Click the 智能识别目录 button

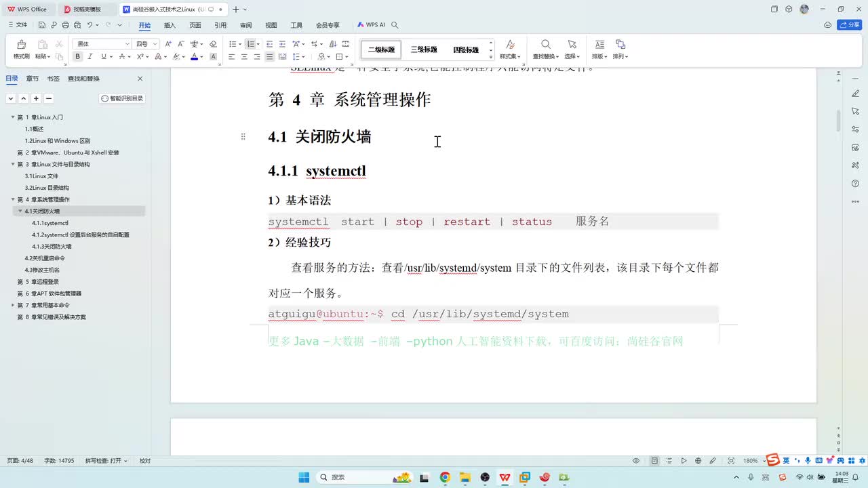point(122,98)
